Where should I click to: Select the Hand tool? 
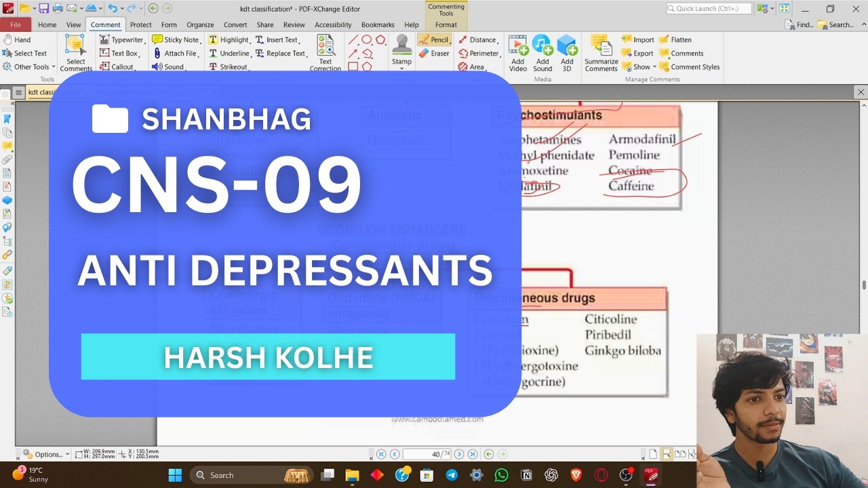pyautogui.click(x=17, y=40)
